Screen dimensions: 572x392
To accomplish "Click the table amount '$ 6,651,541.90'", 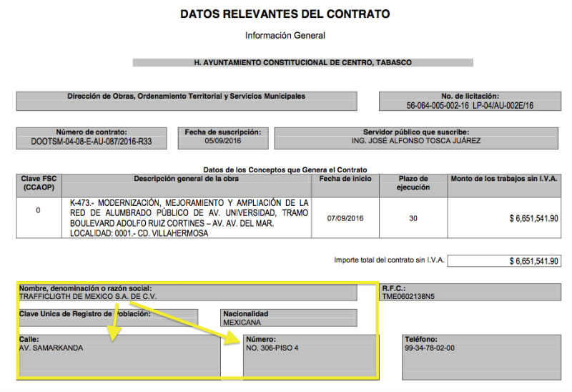I will 533,219.
